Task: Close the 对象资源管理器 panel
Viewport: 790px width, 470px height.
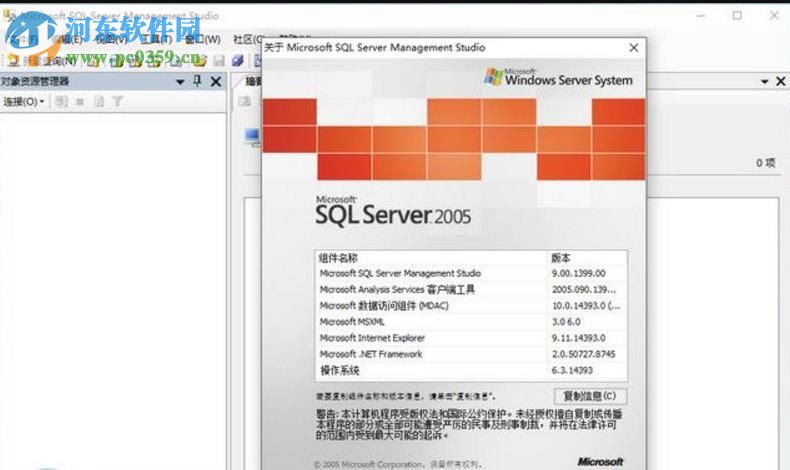Action: [216, 82]
